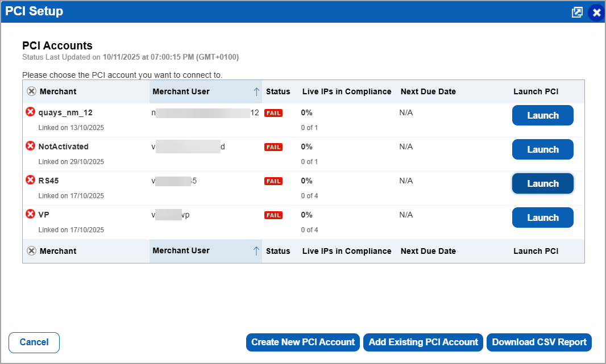This screenshot has width=606, height=364.
Task: Click the sort arrow in the bottom Merchant User header
Action: (x=256, y=250)
